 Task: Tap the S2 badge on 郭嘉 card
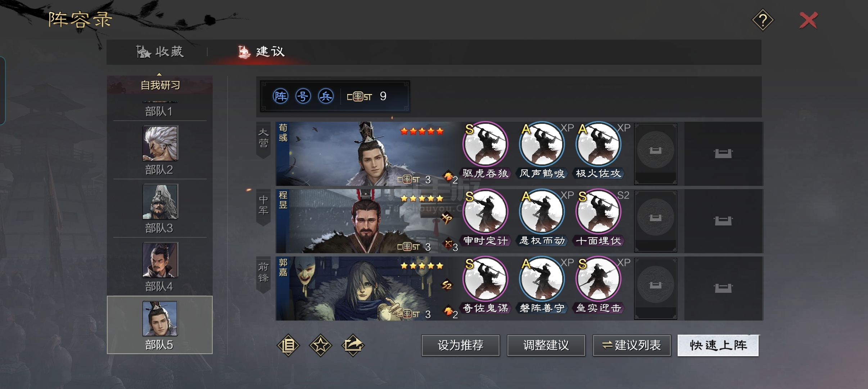tap(447, 285)
